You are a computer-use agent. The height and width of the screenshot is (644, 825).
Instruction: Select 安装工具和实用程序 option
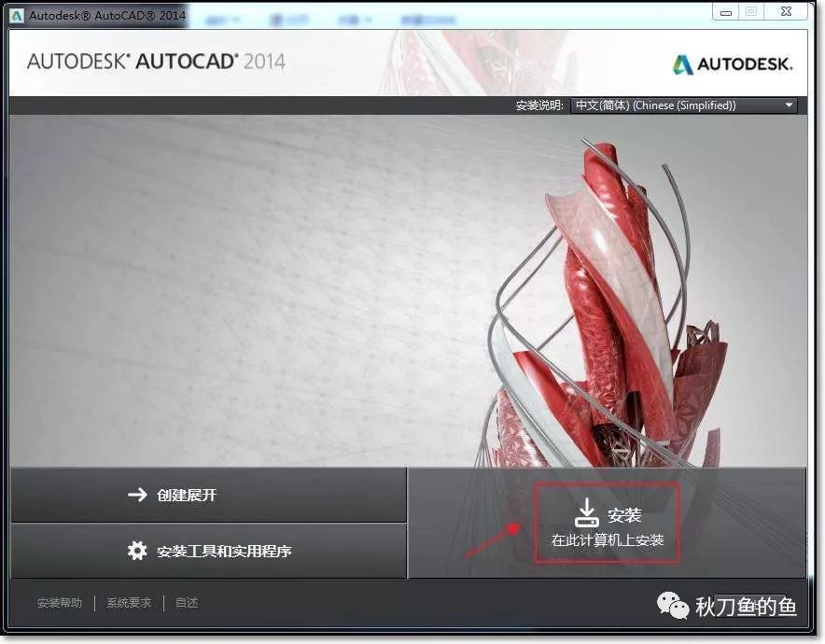208,551
